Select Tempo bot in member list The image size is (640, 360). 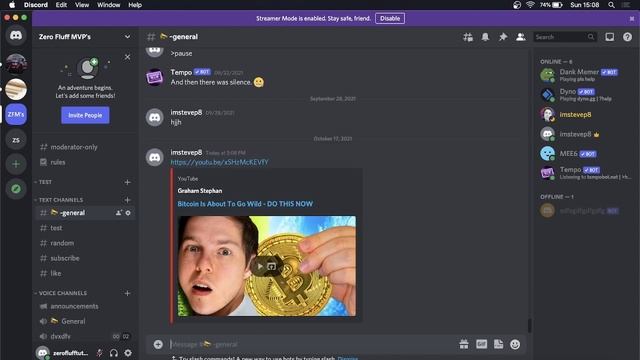click(585, 173)
